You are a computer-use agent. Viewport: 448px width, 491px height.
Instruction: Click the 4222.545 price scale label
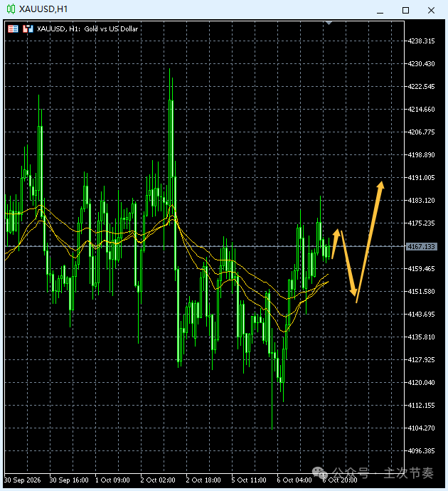(421, 86)
